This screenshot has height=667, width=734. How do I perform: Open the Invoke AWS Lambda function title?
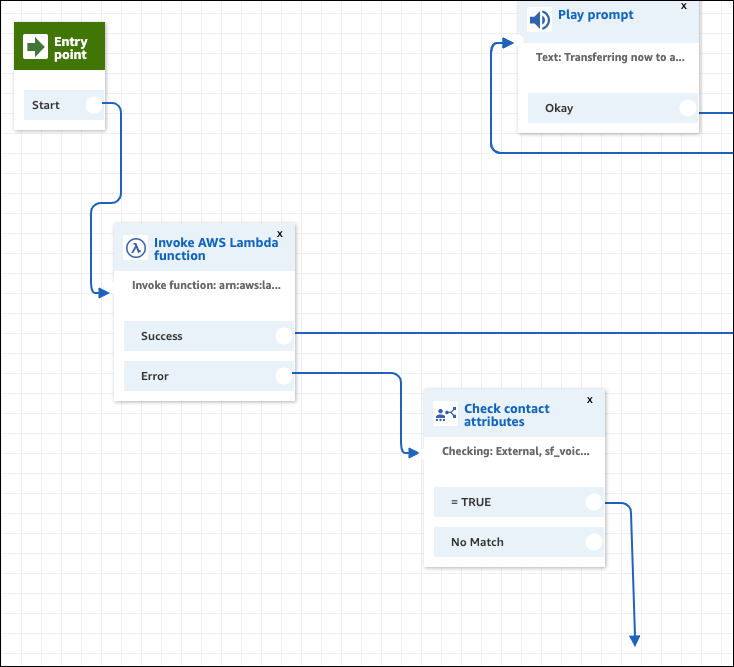pyautogui.click(x=216, y=249)
